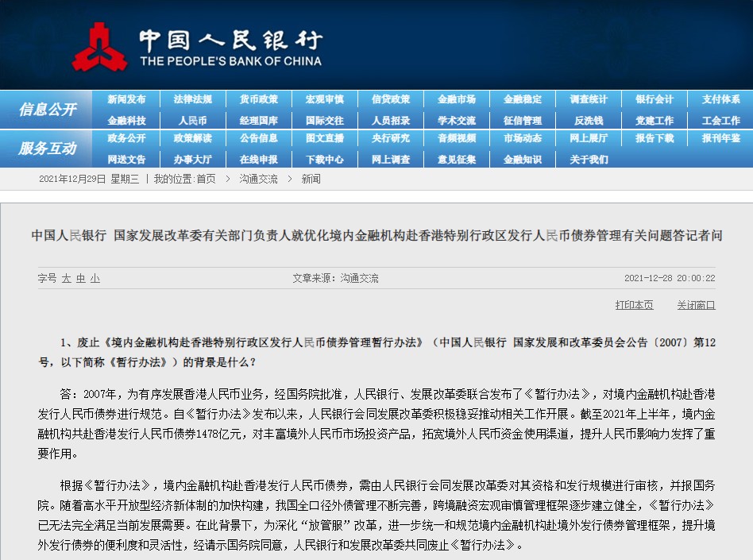Open the 货币政策 navigation item
753x560 pixels.
tap(258, 99)
